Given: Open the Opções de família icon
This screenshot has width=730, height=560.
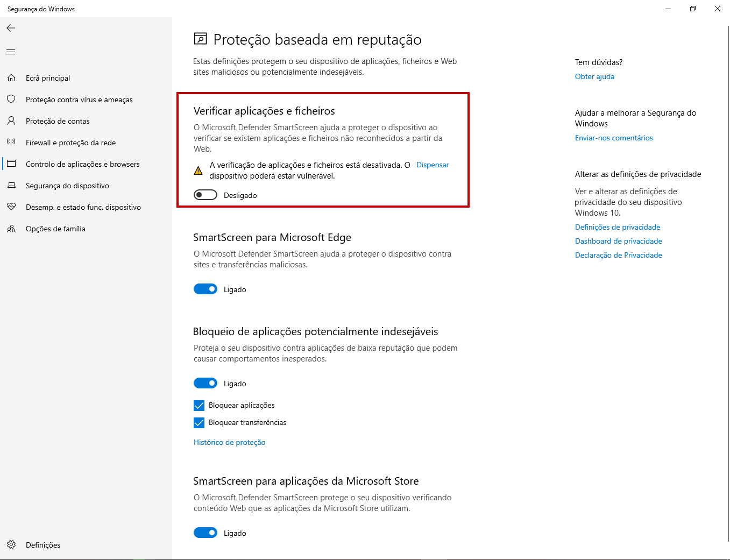Looking at the screenshot, I should tap(11, 229).
